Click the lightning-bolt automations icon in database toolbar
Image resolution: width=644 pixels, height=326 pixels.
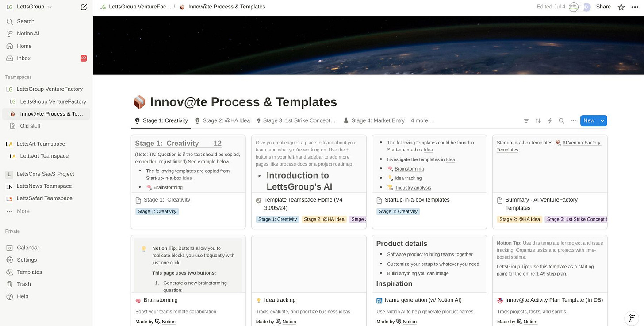pyautogui.click(x=549, y=120)
